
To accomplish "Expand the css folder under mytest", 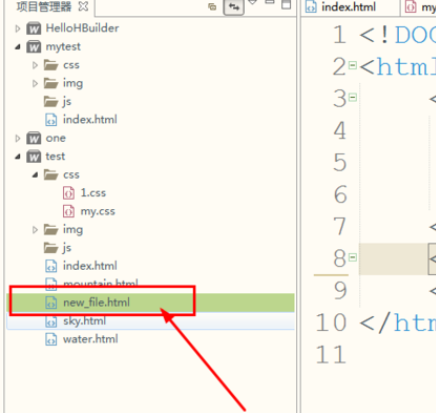I will pos(35,65).
